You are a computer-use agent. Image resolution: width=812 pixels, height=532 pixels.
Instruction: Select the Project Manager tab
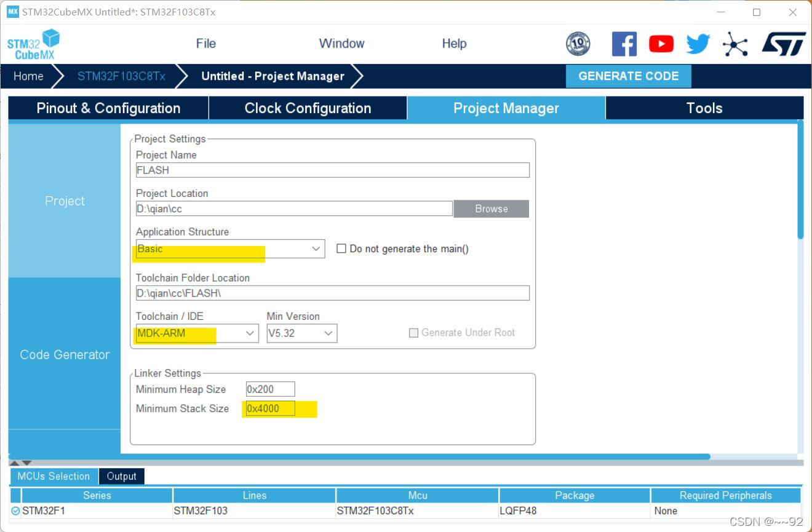506,108
